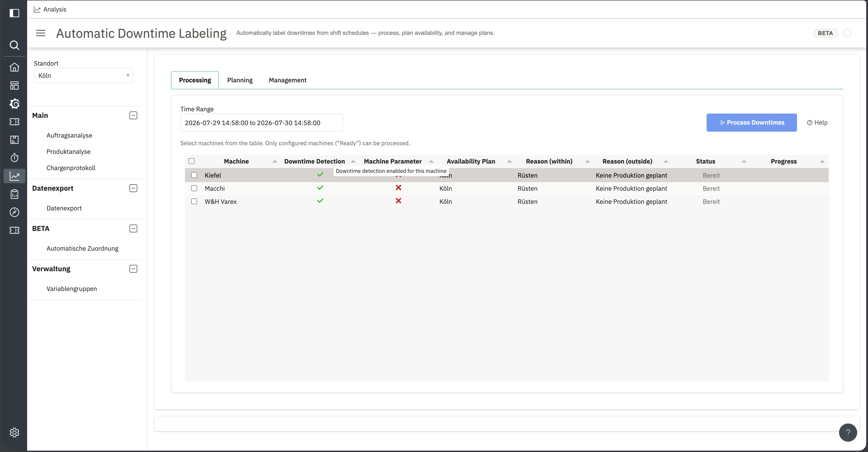Select the active Analysis chart icon
This screenshot has width=868, height=452.
[14, 176]
